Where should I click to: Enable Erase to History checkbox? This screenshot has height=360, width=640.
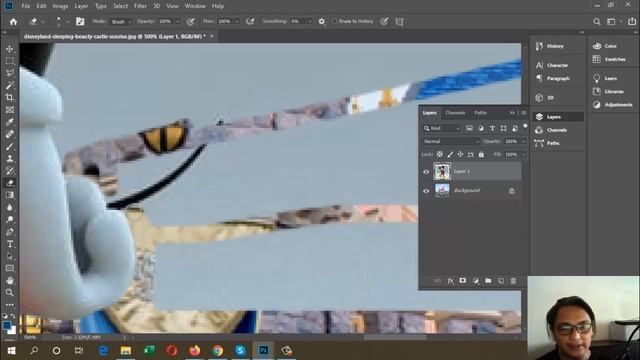coord(334,21)
